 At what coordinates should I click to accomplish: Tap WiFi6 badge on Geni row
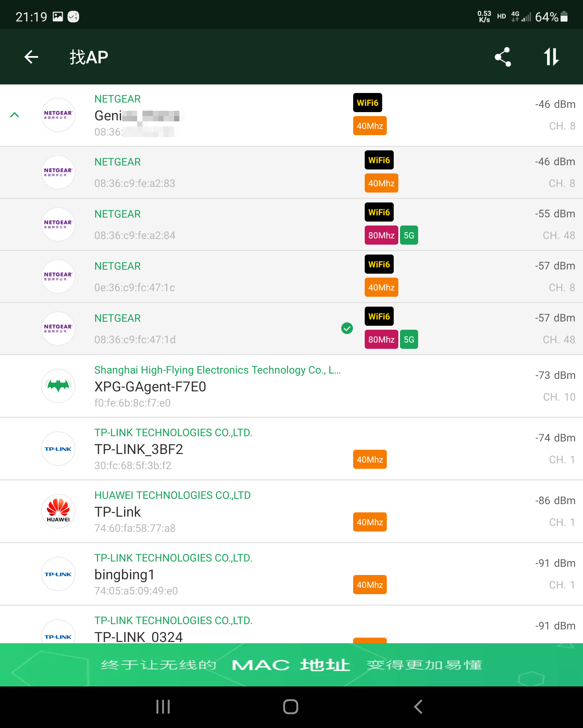point(367,103)
